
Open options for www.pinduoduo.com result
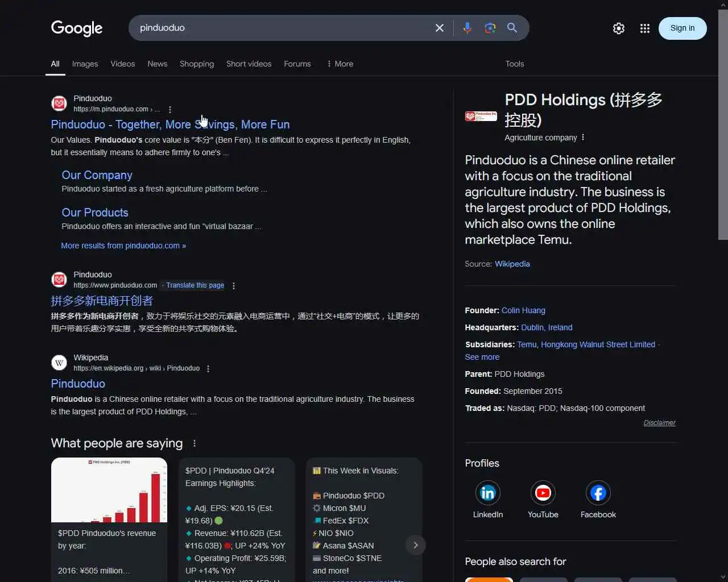pyautogui.click(x=234, y=286)
